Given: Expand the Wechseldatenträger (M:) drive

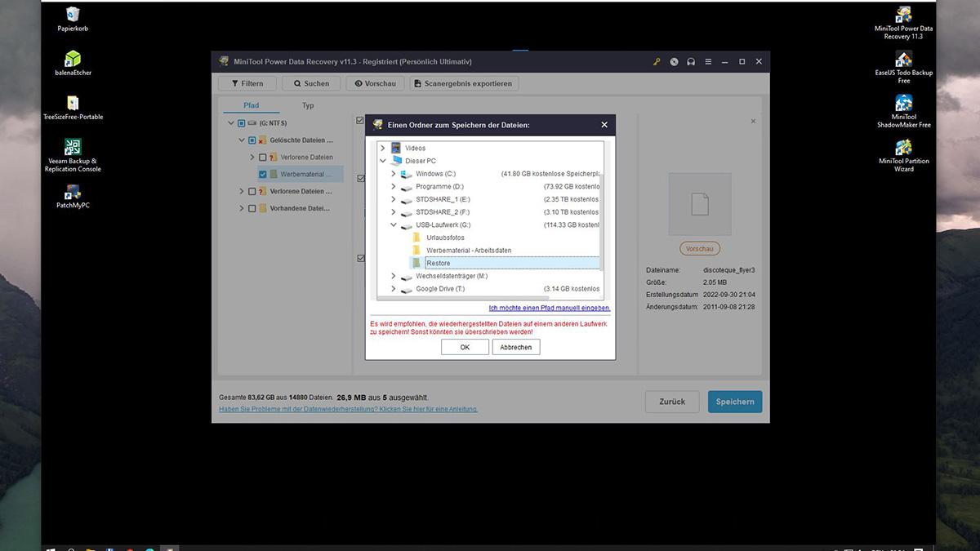Looking at the screenshot, I should [393, 276].
